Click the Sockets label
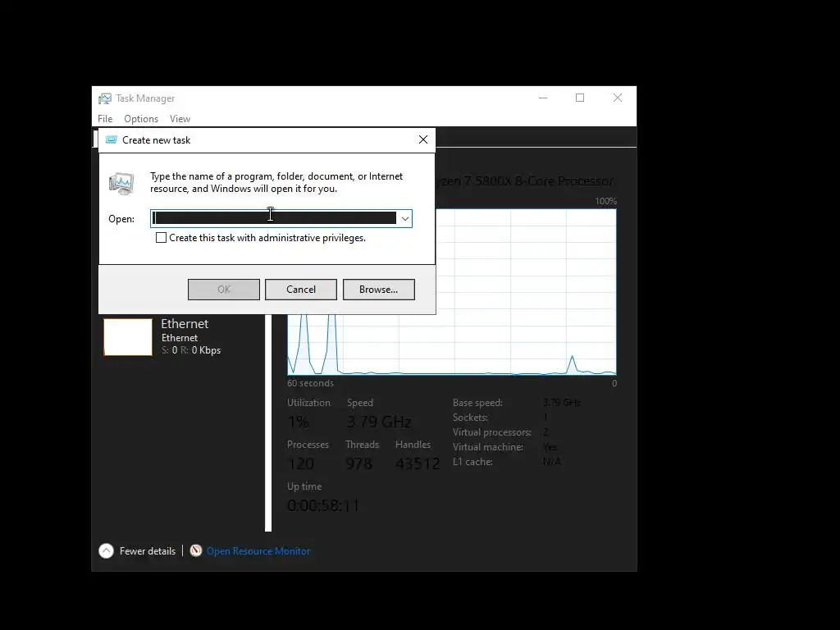The width and height of the screenshot is (840, 630). point(470,418)
